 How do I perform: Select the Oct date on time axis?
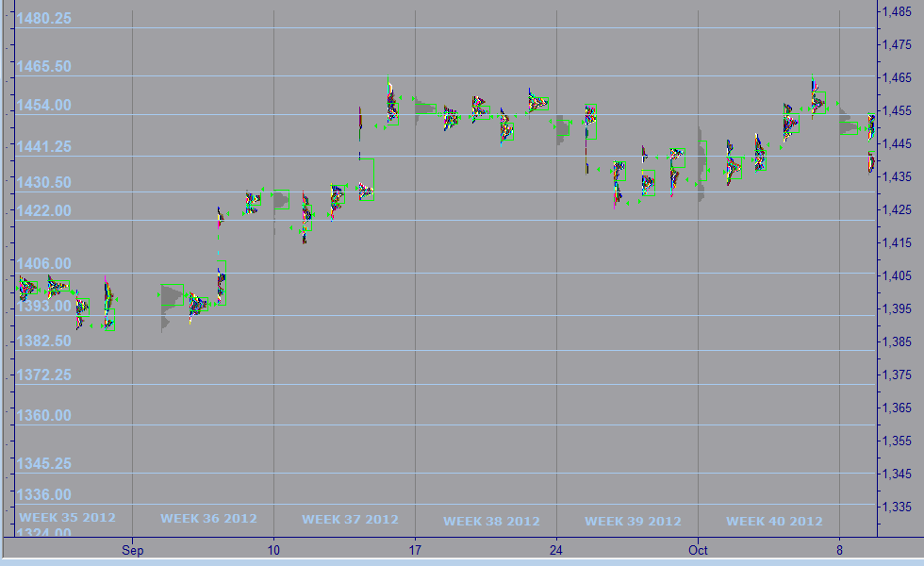coord(699,549)
